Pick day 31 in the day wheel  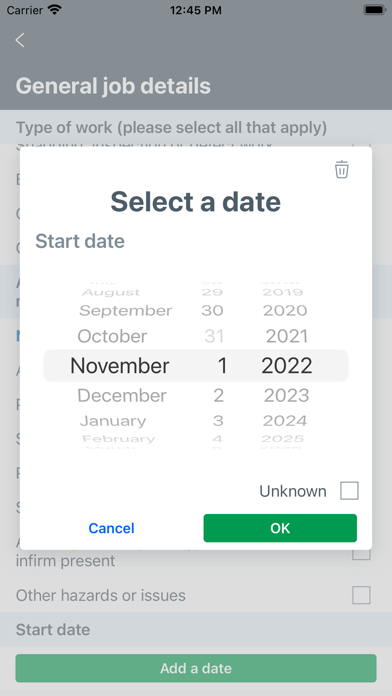(214, 336)
